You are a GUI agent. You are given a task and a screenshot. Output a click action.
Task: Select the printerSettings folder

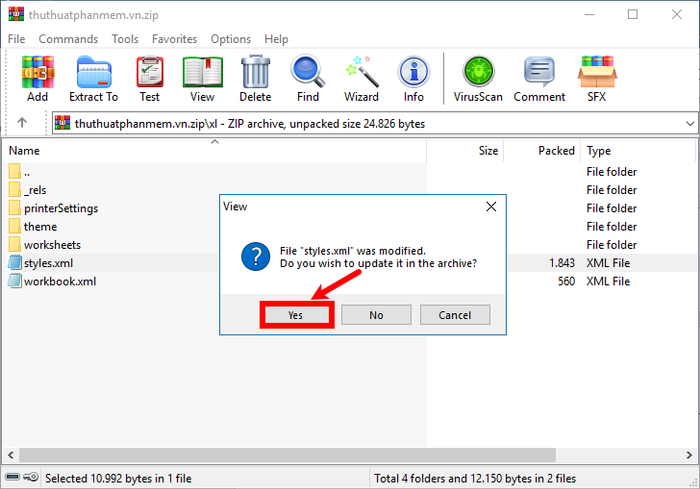[61, 208]
